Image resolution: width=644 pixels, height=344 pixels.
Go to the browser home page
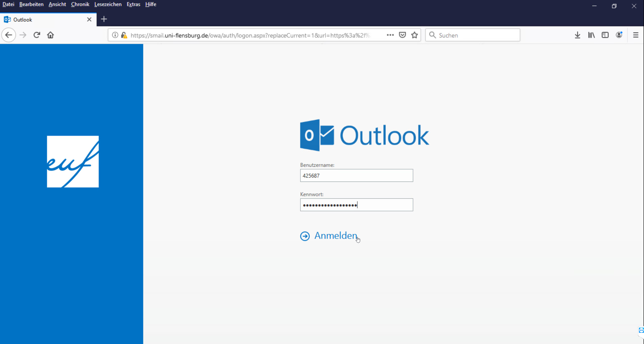pos(50,35)
